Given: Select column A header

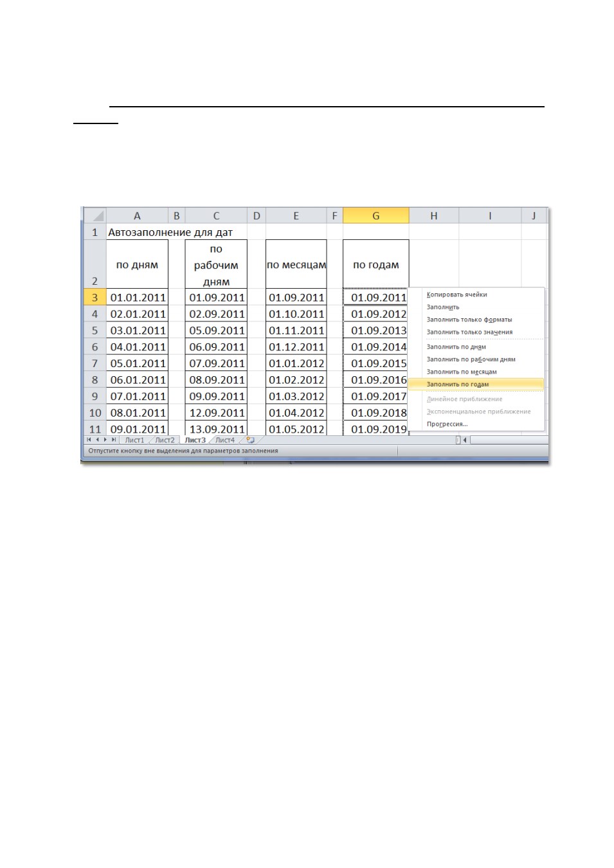Looking at the screenshot, I should [x=137, y=216].
